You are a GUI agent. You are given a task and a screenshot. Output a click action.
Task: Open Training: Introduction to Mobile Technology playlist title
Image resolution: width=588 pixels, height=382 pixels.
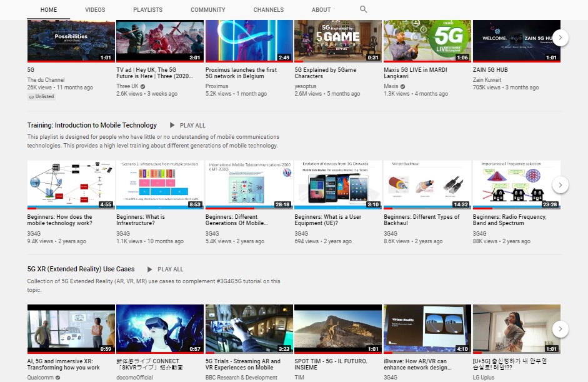[92, 125]
